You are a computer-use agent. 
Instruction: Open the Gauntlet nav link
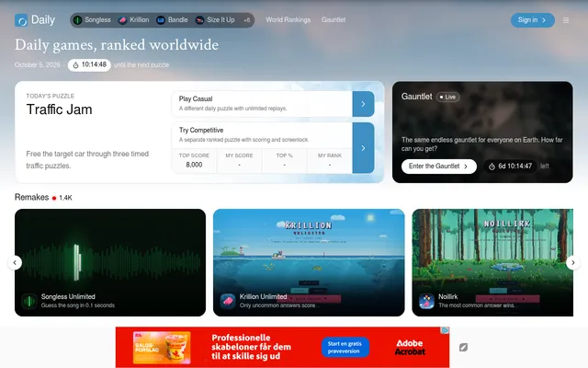coord(334,20)
